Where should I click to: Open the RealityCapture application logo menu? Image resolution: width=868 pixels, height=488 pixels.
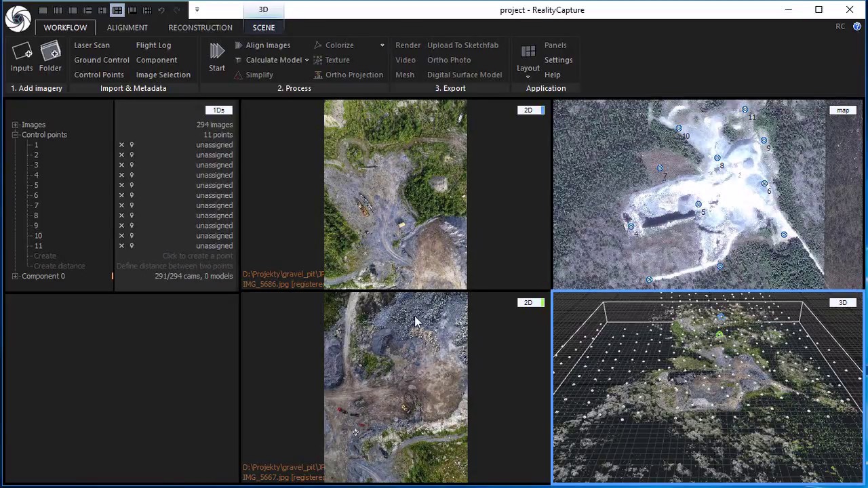pyautogui.click(x=18, y=19)
